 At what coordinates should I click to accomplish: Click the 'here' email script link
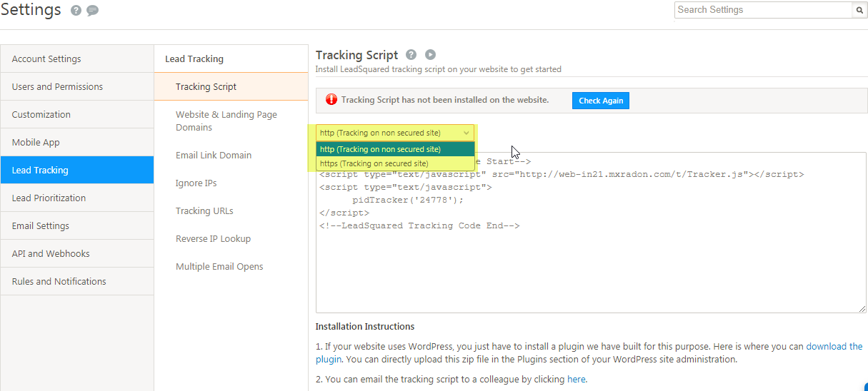click(x=576, y=380)
